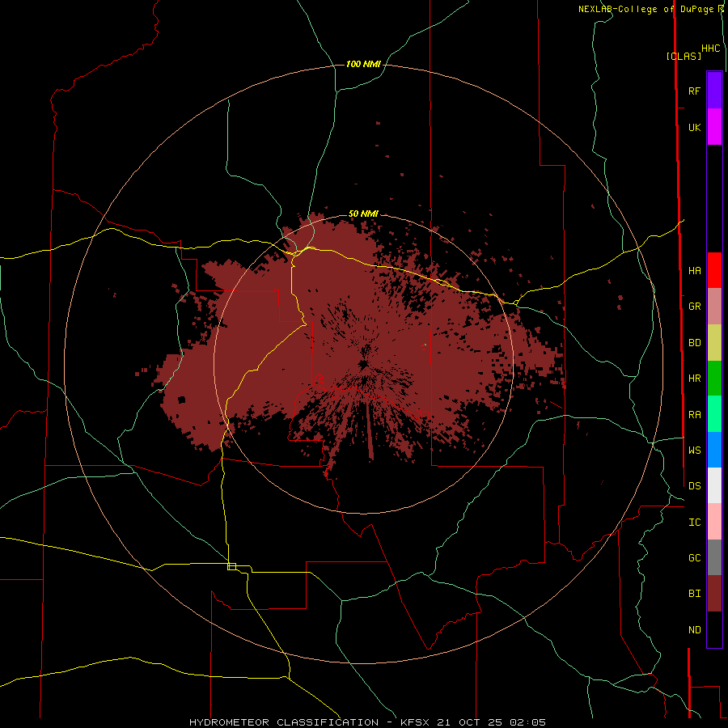The height and width of the screenshot is (728, 728).
Task: Click the WS blue legend swatch
Action: point(714,450)
